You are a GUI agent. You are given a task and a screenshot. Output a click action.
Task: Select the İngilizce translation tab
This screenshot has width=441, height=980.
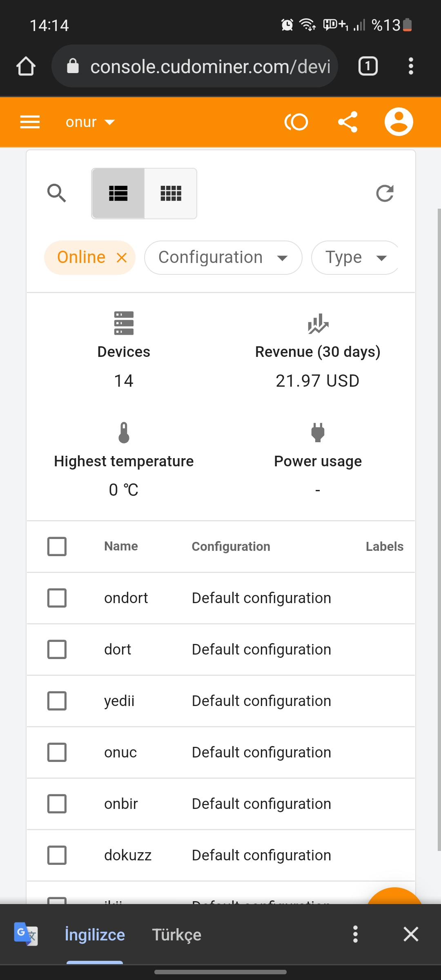(x=95, y=935)
